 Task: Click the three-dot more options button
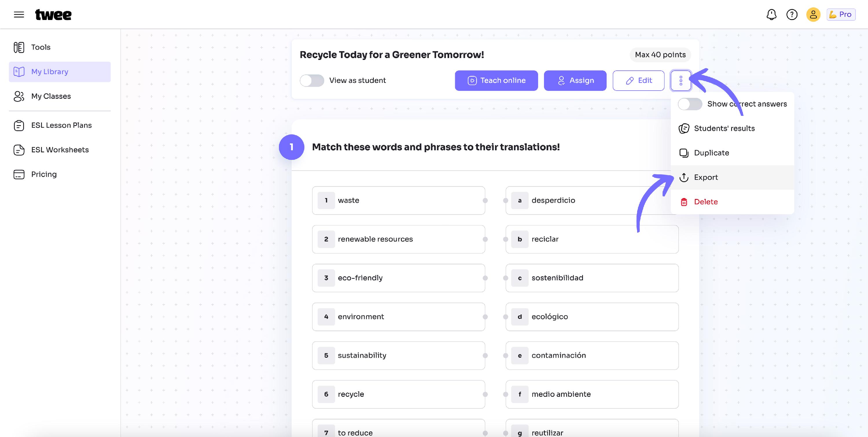point(681,81)
